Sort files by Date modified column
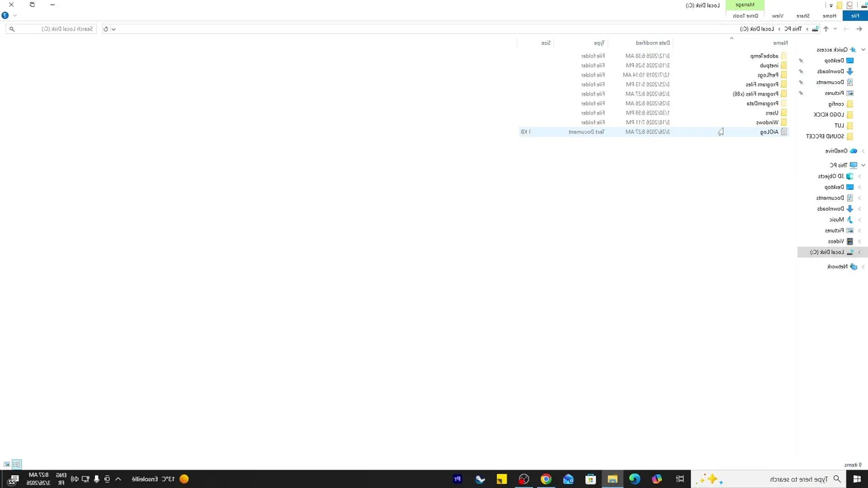868x488 pixels. [652, 43]
